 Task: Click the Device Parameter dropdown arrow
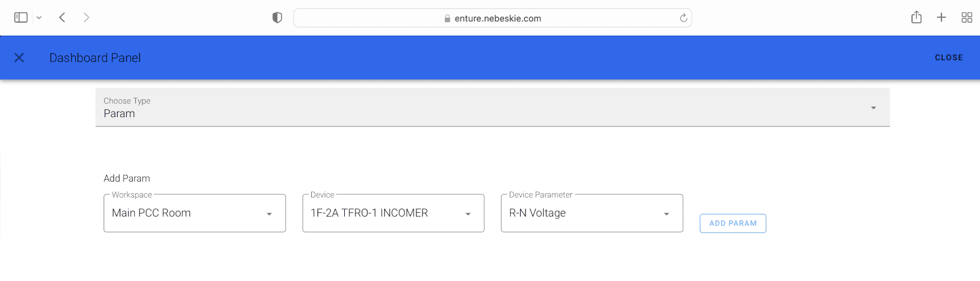click(x=666, y=214)
